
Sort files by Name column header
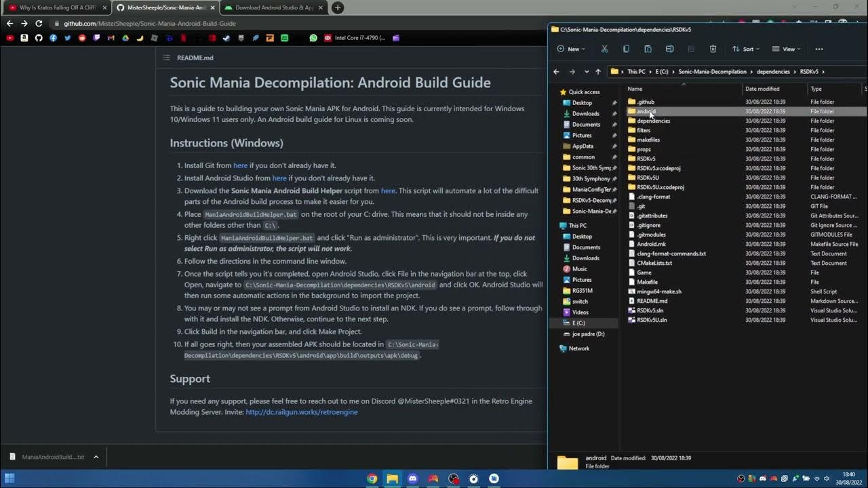[x=684, y=89]
